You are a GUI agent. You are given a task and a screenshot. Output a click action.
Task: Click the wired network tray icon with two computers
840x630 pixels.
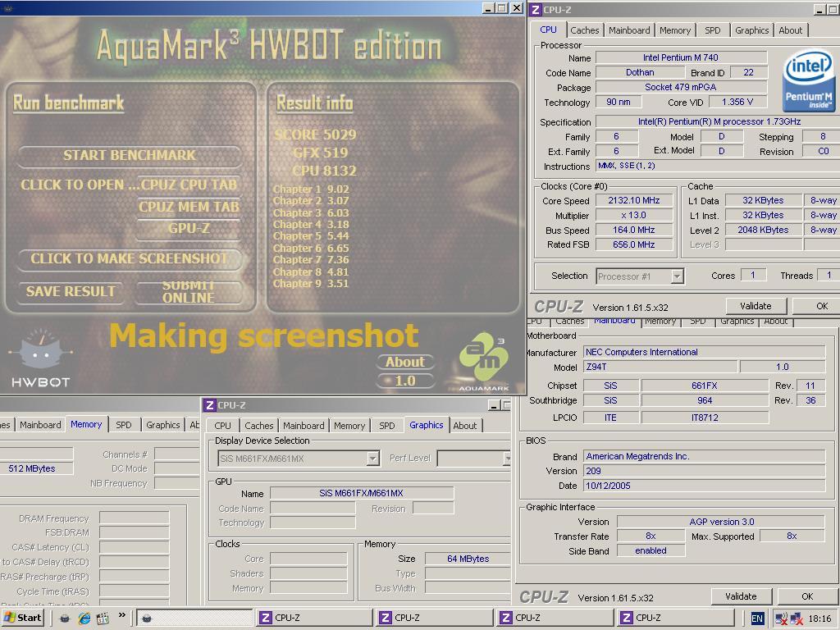coord(797,619)
